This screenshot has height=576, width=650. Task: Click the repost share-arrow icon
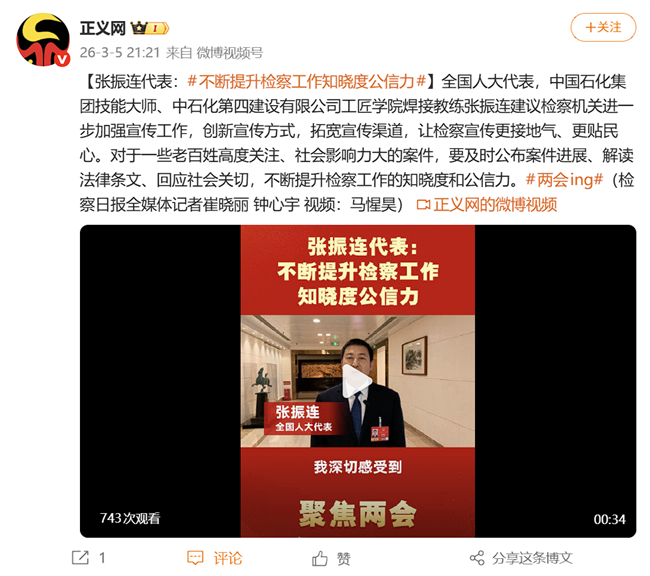[80, 557]
